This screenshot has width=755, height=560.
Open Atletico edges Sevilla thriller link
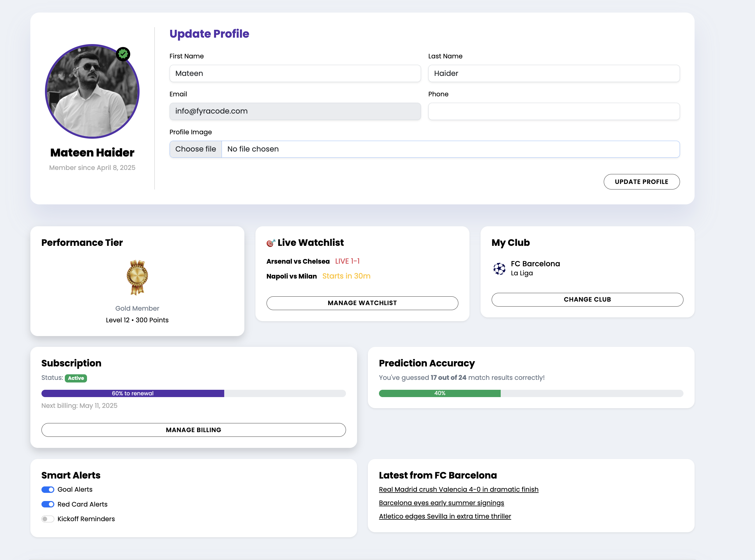coord(445,516)
